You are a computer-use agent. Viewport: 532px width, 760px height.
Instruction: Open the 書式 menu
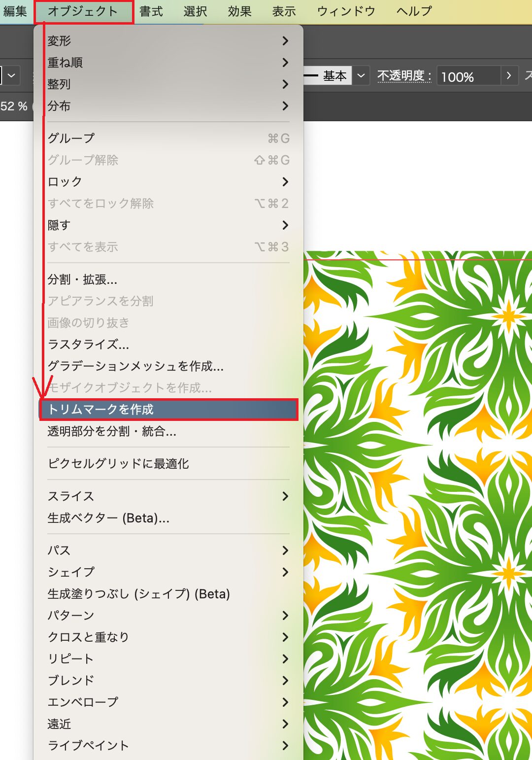[x=151, y=11]
